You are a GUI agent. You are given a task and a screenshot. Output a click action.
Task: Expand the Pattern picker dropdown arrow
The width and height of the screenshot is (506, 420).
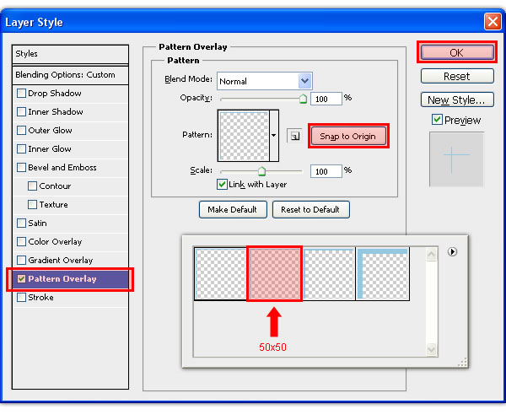click(x=274, y=136)
